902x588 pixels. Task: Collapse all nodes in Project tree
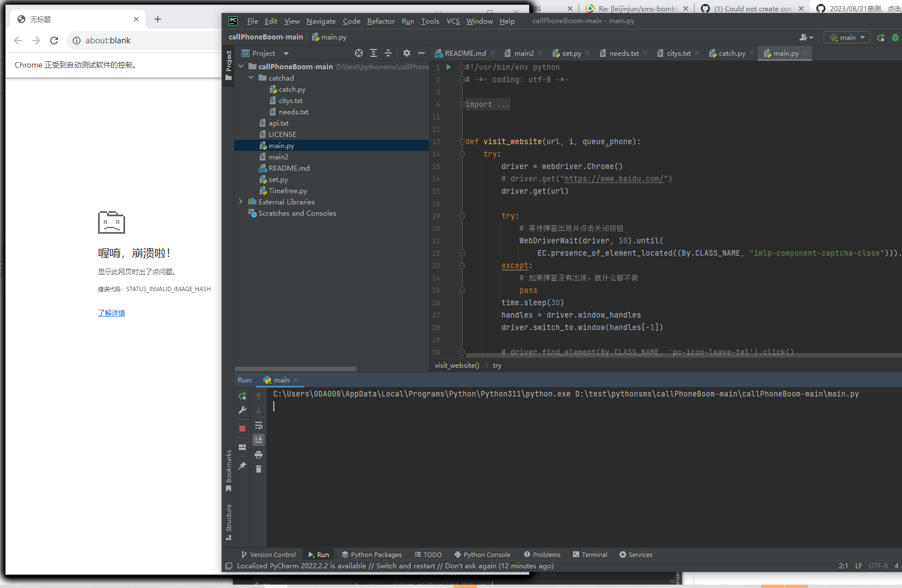pyautogui.click(x=388, y=53)
